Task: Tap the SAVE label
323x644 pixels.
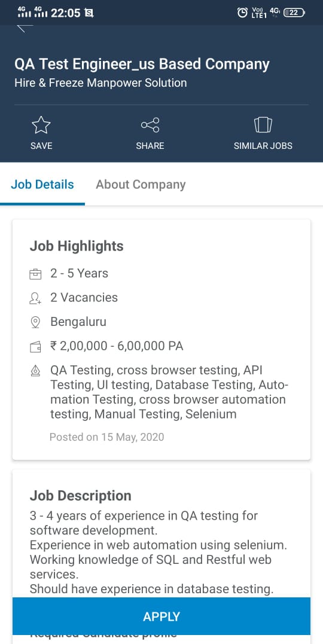Action: point(41,146)
